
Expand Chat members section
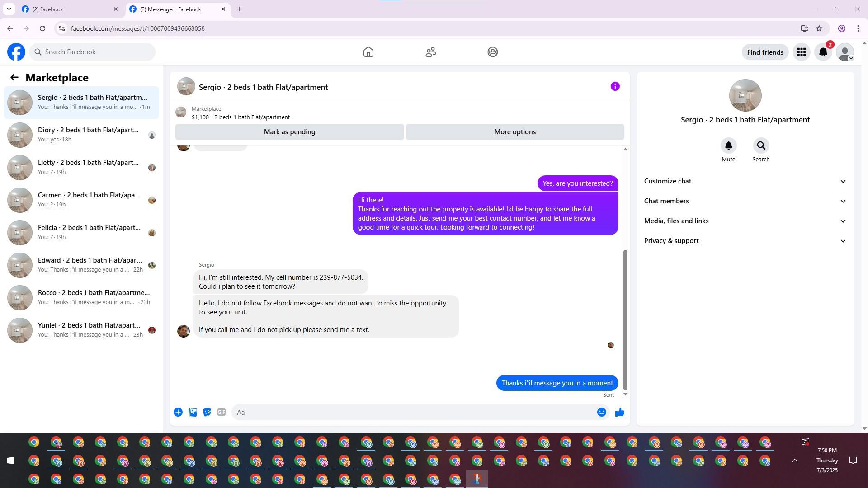click(x=745, y=201)
